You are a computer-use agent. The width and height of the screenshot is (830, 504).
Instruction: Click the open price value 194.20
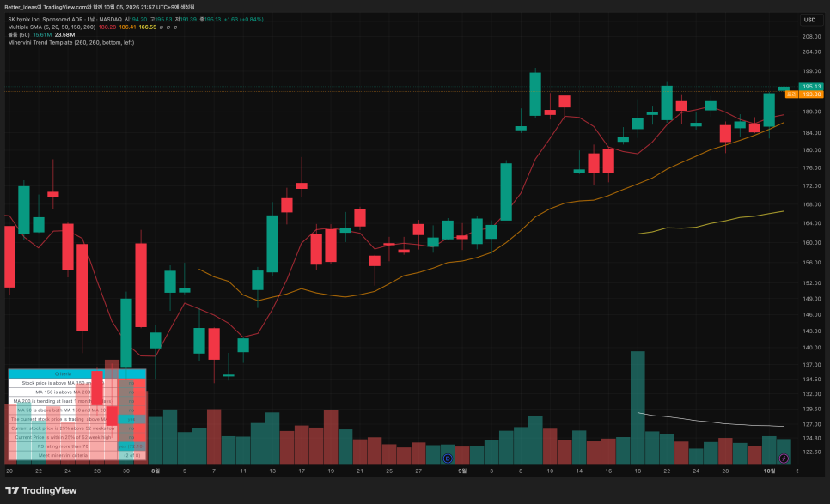138,20
